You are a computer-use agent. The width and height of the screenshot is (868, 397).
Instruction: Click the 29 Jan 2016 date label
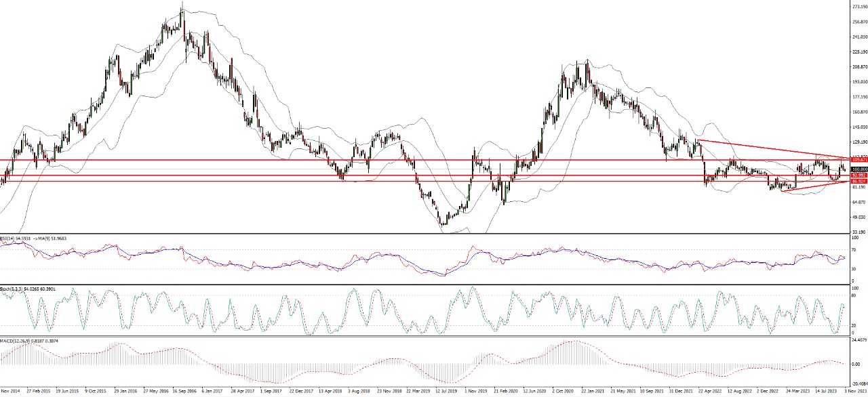coord(125,391)
